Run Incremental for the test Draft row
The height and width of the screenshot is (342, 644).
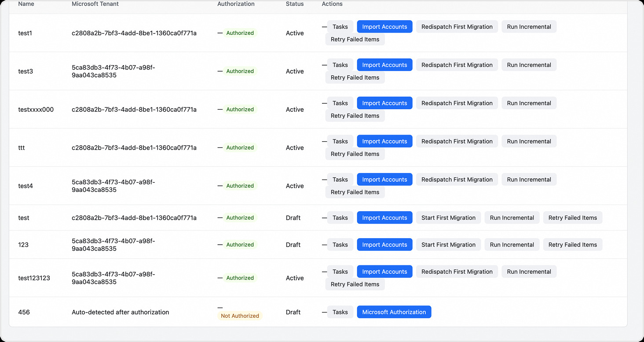tap(512, 217)
